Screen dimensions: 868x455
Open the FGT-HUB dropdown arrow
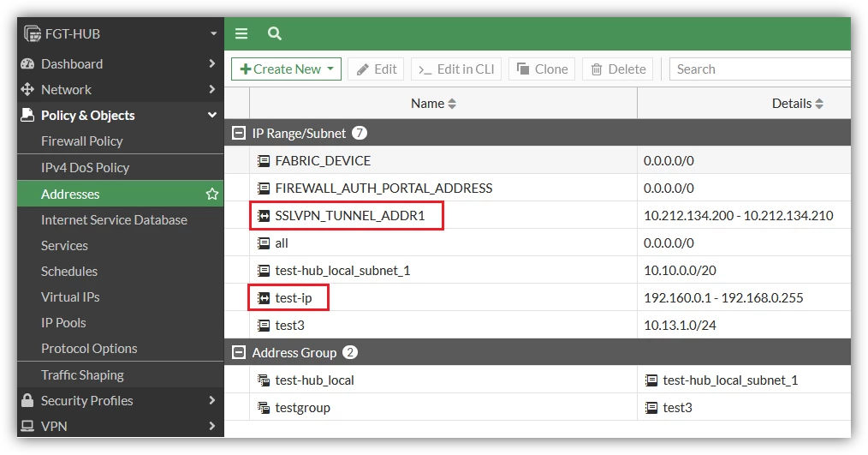tap(214, 33)
